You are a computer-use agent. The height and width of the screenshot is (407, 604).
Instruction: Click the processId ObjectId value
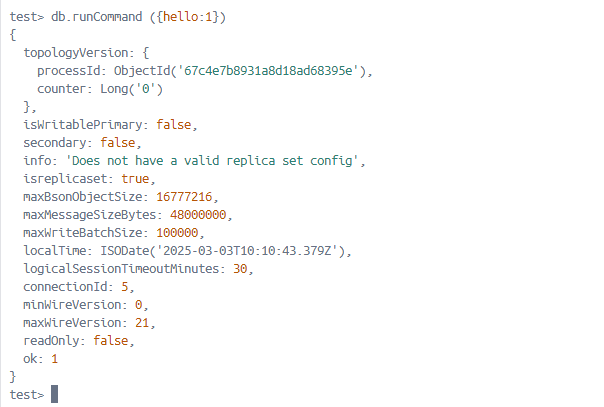coord(242,71)
